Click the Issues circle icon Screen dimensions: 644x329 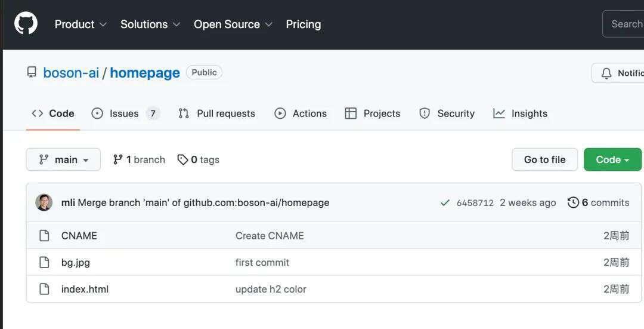(97, 113)
